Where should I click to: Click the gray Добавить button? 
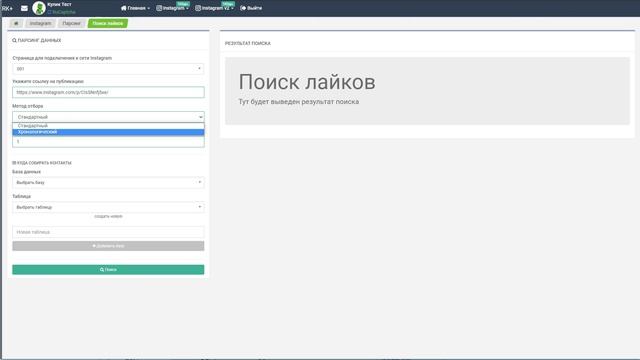click(x=108, y=246)
